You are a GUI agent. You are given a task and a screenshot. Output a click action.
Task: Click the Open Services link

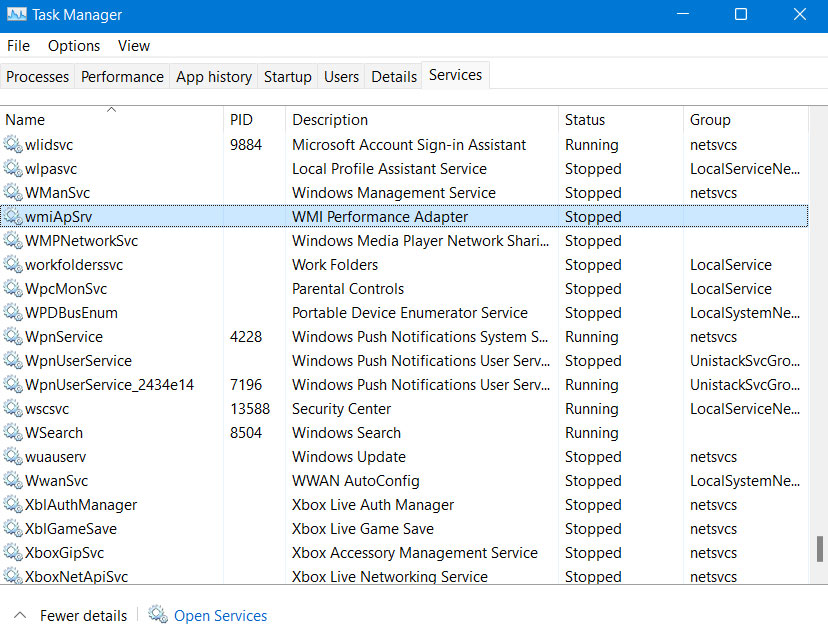point(220,616)
